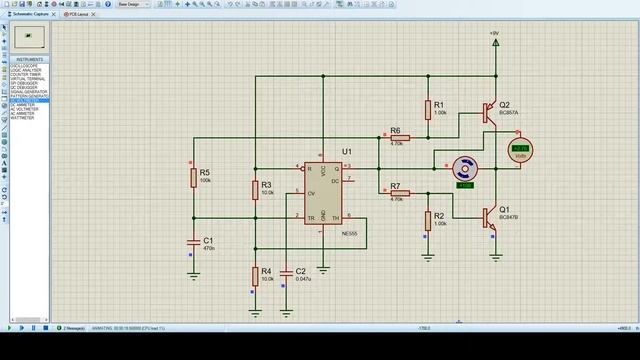Rotate the selection anti-clockwise
640x360 pixels.
(4, 198)
